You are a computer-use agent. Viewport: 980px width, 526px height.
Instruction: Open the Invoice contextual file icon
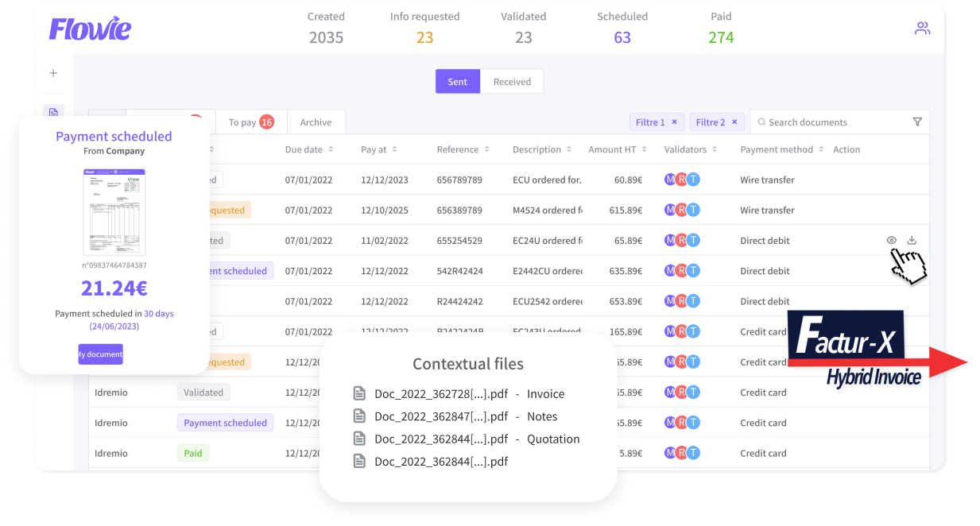pyautogui.click(x=360, y=394)
